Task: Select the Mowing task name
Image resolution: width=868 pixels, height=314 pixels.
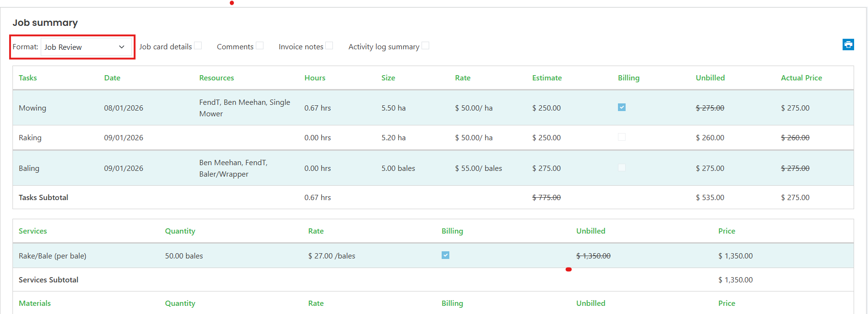Action: coord(33,108)
